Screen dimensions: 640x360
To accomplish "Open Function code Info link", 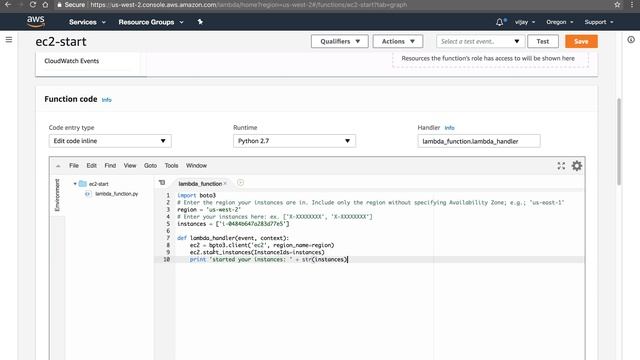I will 107,100.
